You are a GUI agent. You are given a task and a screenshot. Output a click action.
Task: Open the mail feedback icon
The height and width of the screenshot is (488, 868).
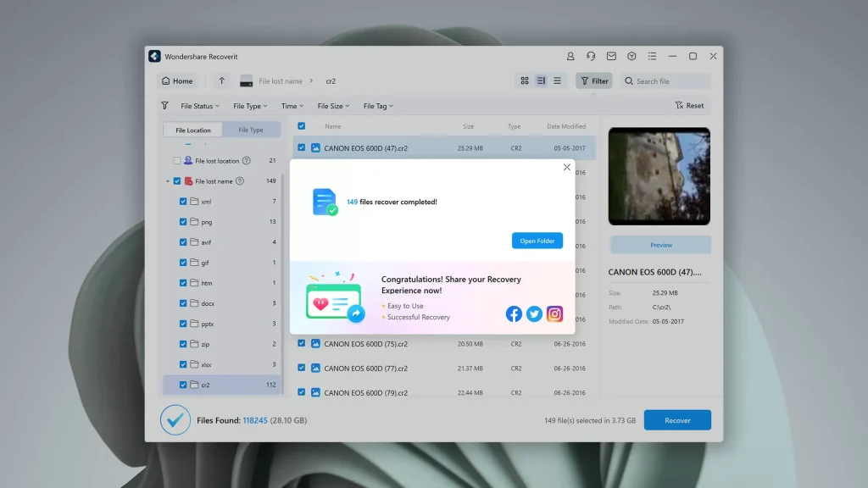point(611,57)
